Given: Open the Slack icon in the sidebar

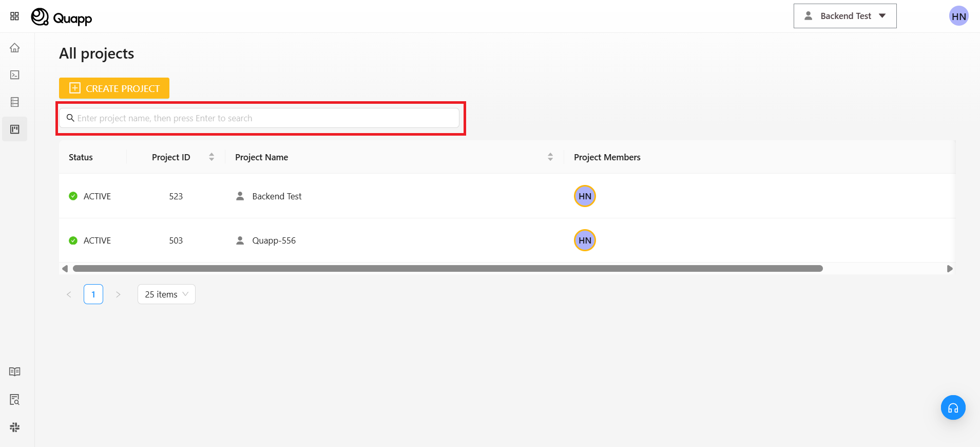Looking at the screenshot, I should tap(15, 427).
